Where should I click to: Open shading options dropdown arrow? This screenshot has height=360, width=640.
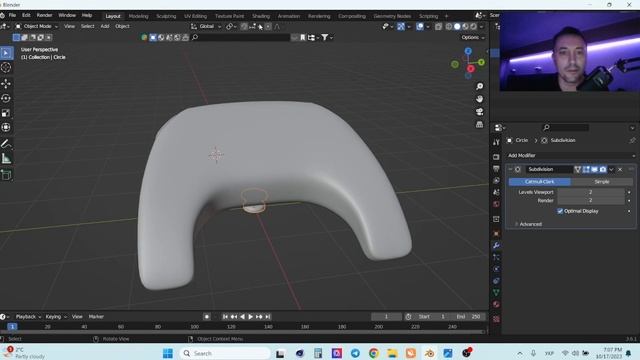[x=482, y=27]
